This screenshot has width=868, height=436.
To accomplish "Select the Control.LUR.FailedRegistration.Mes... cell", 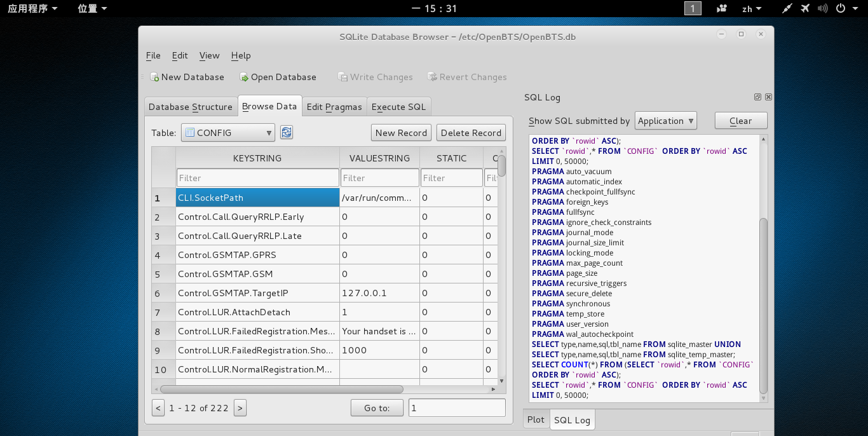I will coord(257,331).
